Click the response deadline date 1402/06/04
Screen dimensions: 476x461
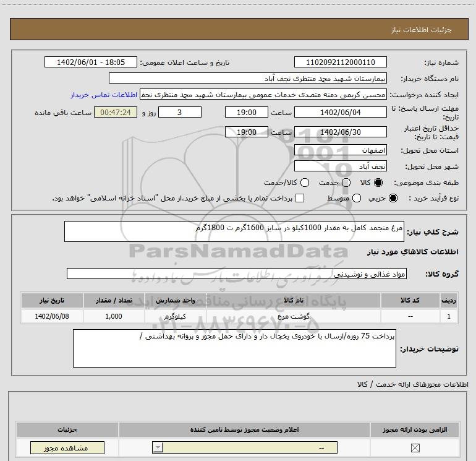point(340,113)
